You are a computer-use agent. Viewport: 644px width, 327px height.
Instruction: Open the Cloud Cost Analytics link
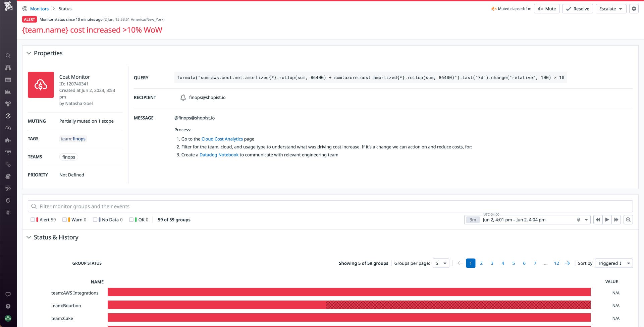222,139
